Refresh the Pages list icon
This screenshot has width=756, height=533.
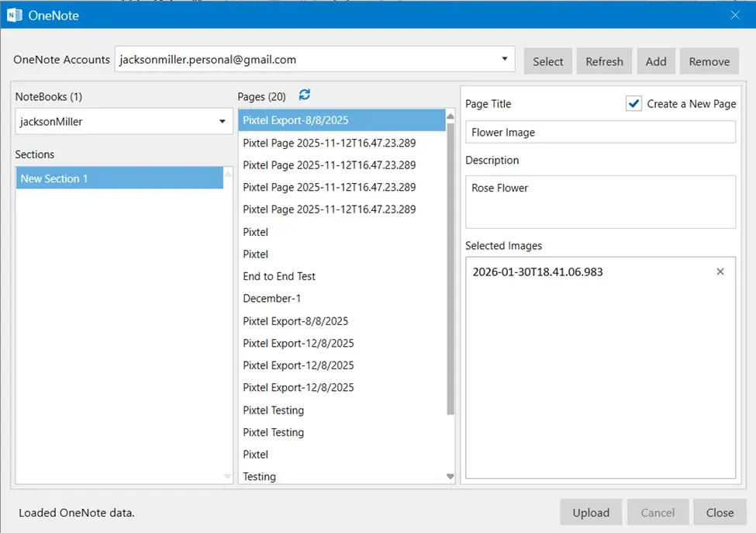(304, 95)
